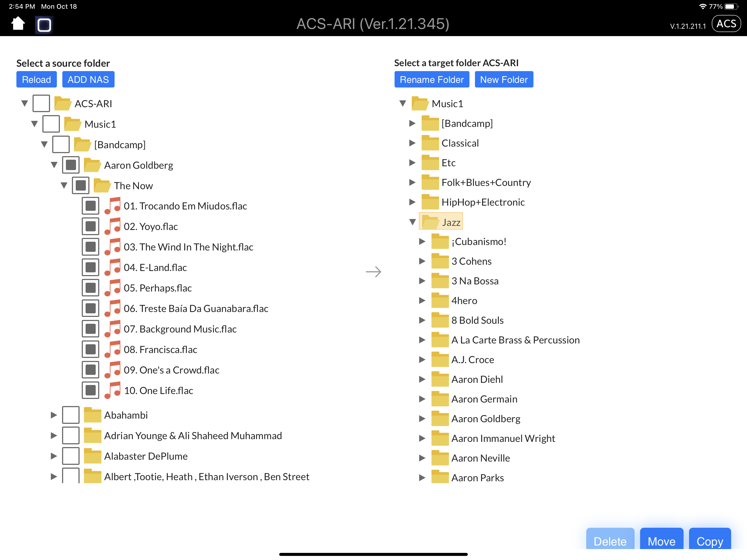Click the ADD NAS button
Image resolution: width=747 pixels, height=560 pixels.
[x=88, y=79]
